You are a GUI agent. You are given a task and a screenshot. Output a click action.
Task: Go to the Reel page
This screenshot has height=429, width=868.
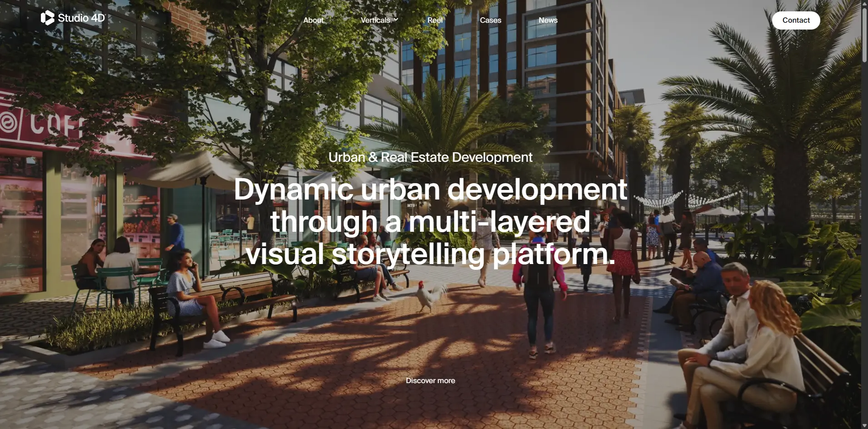click(435, 20)
